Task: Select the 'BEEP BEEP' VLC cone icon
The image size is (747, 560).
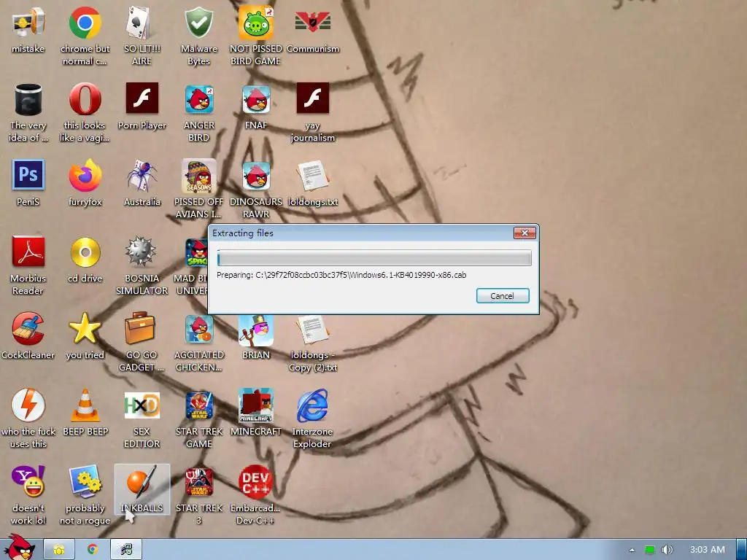Action: click(85, 405)
